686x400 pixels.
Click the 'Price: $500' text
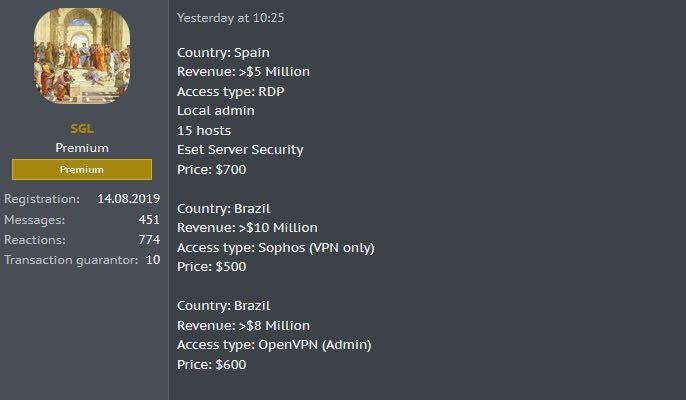pos(212,267)
